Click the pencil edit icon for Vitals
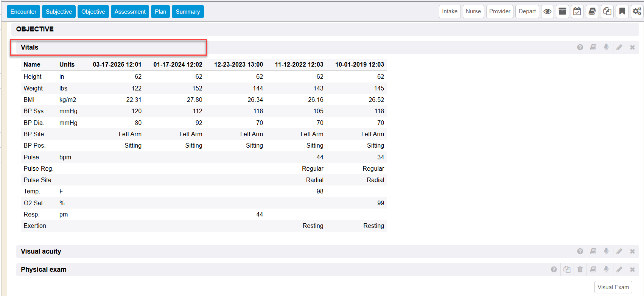Viewport: 644px width, 296px height. (619, 47)
